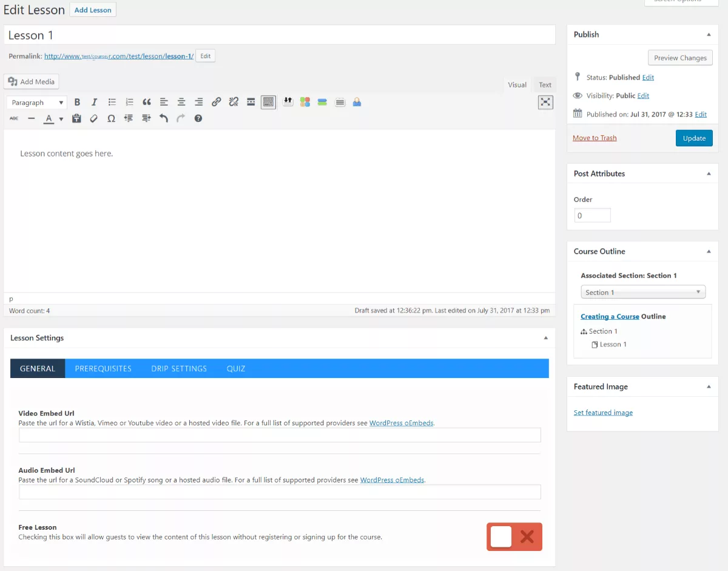Click Move to Trash link

click(595, 138)
